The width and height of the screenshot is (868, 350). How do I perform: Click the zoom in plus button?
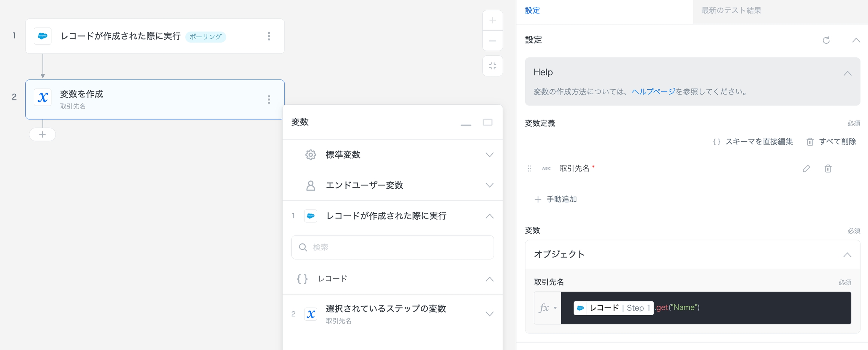point(492,20)
